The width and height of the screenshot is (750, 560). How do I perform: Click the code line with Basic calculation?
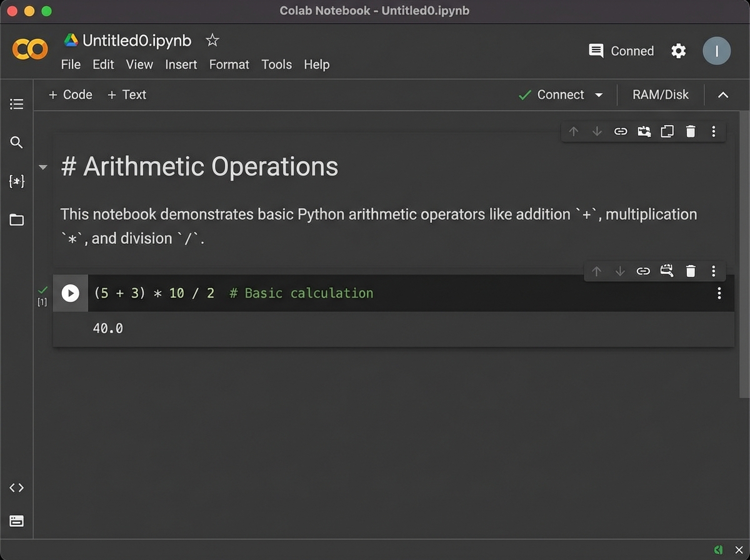point(234,293)
